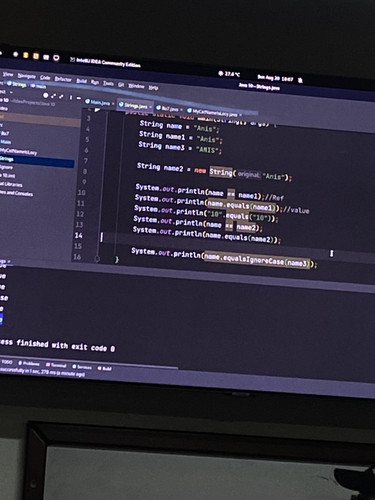Viewport: 375px width, 500px height.
Task: Click the new String highlighted constructor
Action: click(221, 172)
